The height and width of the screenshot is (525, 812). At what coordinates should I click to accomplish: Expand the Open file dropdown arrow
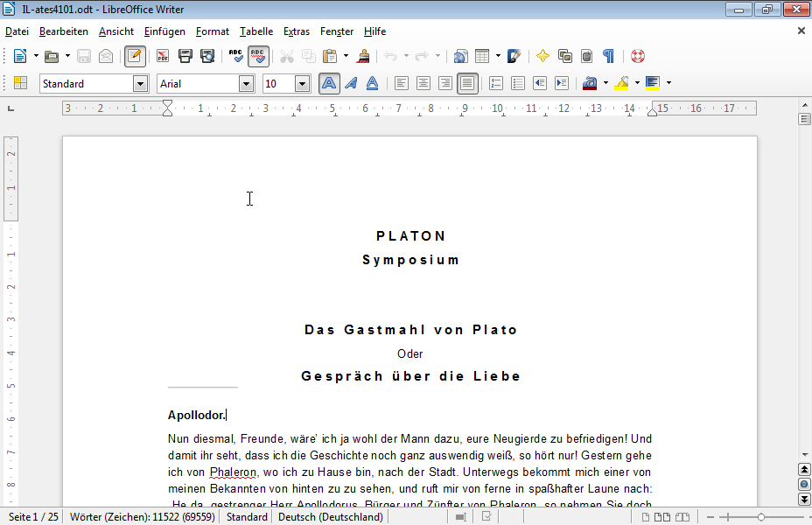[x=67, y=56]
